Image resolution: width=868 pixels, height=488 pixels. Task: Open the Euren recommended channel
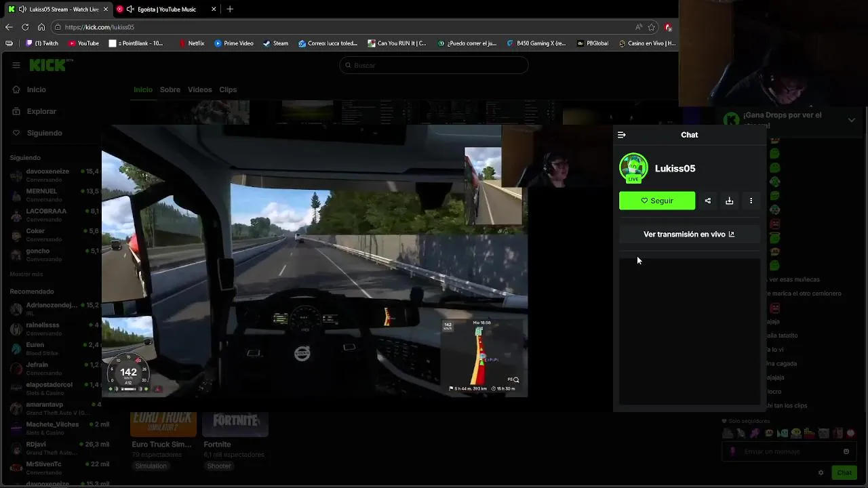point(54,348)
